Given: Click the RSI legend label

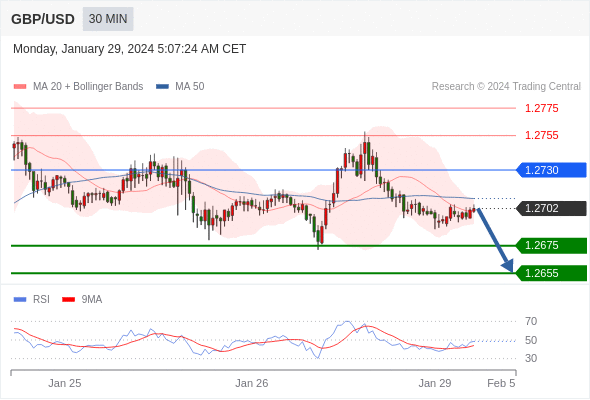Looking at the screenshot, I should click(x=41, y=300).
